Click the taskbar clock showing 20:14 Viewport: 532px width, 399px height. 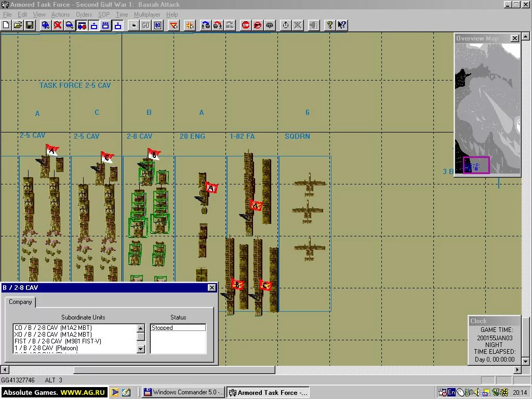coord(520,393)
